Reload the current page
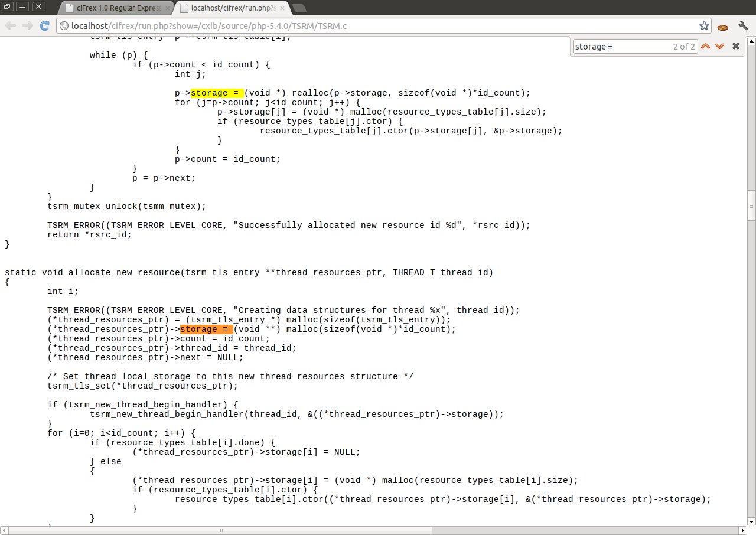The height and width of the screenshot is (535, 756). [x=44, y=26]
